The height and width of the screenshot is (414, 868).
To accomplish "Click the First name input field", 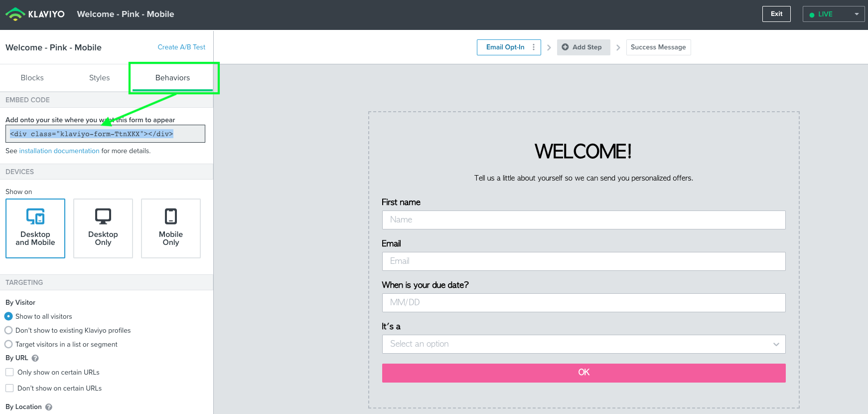I will pyautogui.click(x=583, y=220).
